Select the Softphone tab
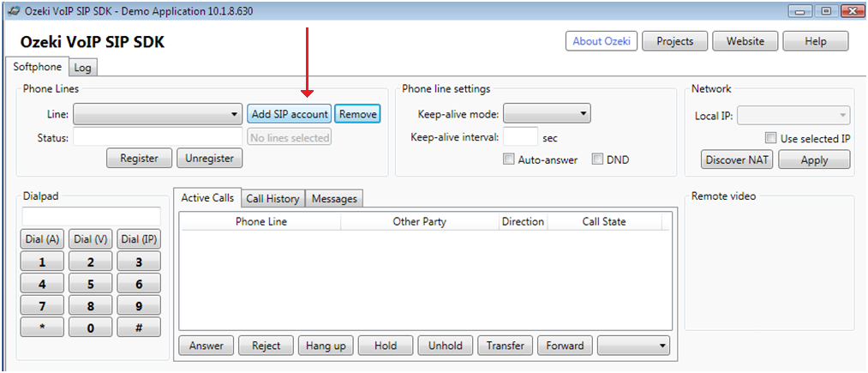The width and height of the screenshot is (868, 373). click(37, 67)
